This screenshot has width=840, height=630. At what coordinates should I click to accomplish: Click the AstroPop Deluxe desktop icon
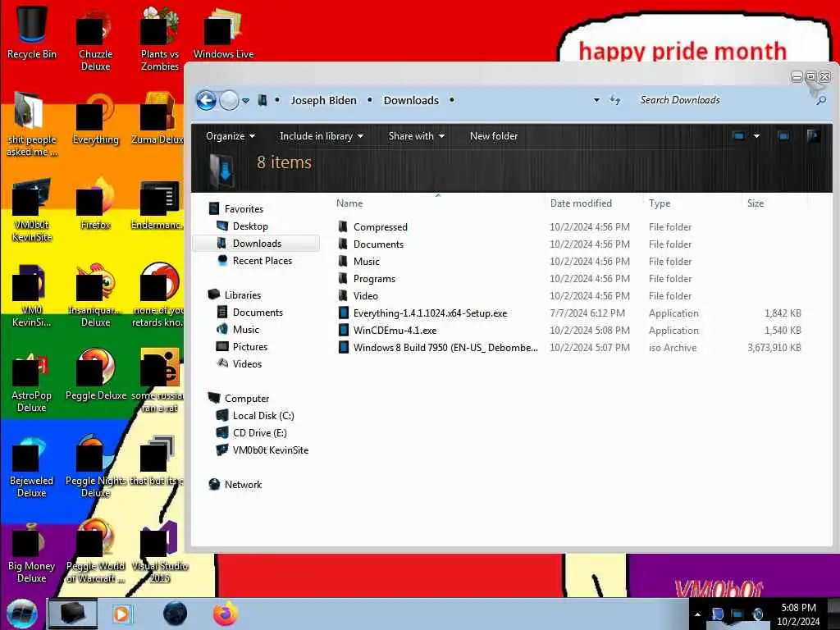coord(32,381)
